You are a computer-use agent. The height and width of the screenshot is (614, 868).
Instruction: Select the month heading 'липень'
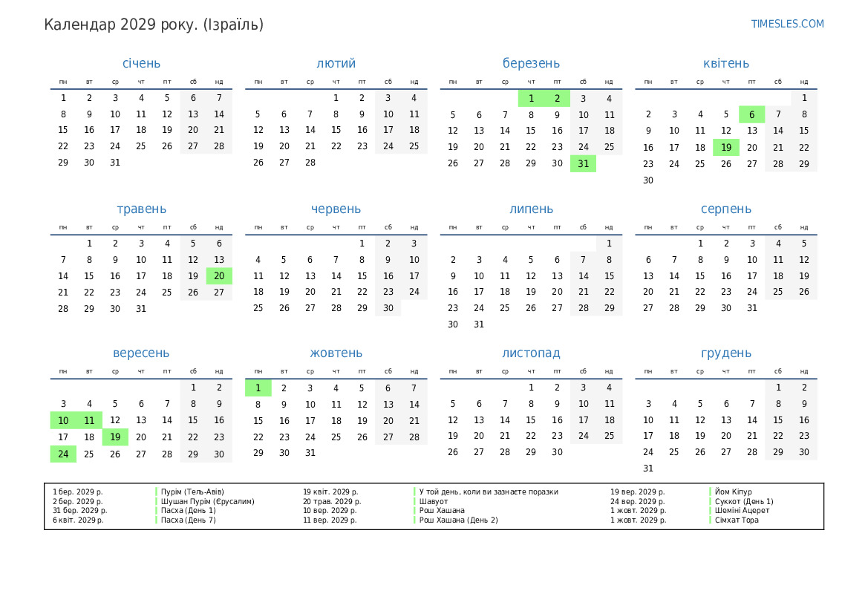[x=531, y=209]
